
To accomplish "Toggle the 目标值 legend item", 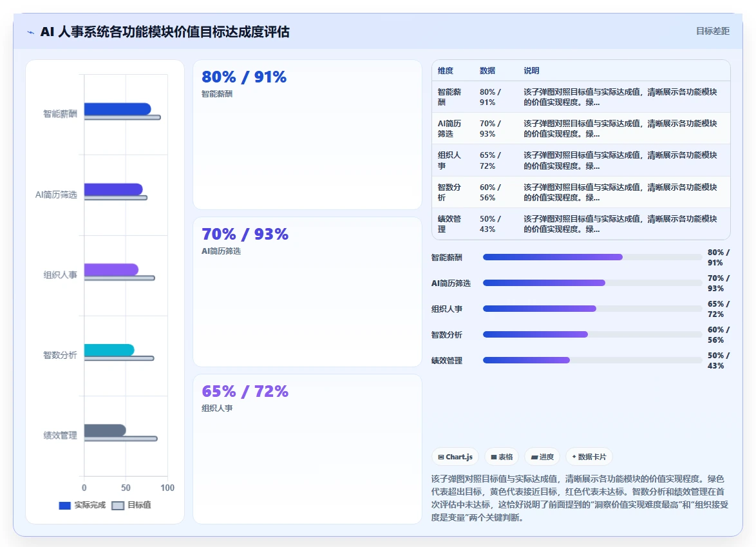I will coord(131,505).
